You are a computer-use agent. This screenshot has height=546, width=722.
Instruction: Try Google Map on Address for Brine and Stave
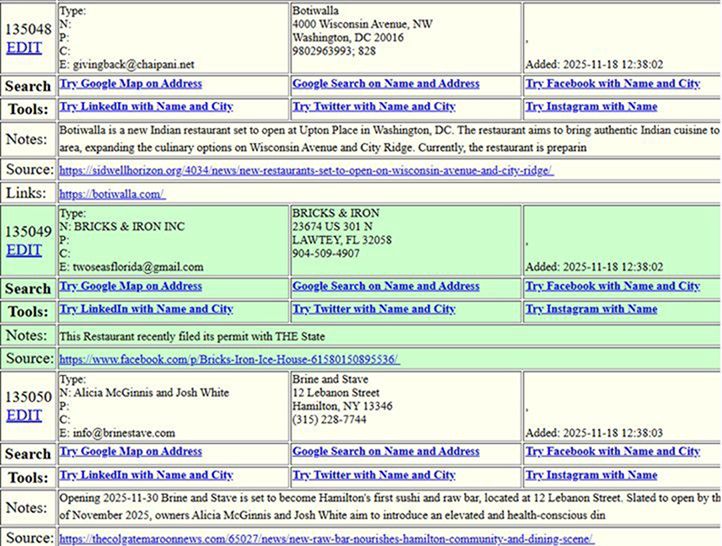click(131, 452)
